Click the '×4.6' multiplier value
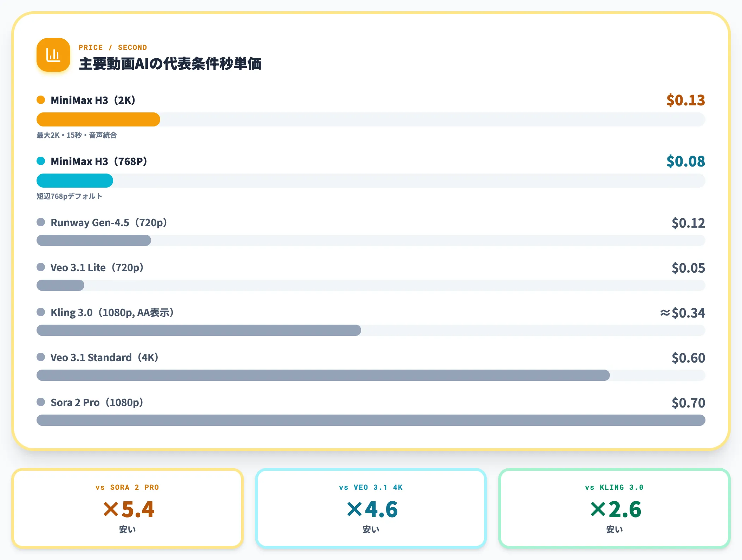The image size is (742, 560). tap(372, 509)
